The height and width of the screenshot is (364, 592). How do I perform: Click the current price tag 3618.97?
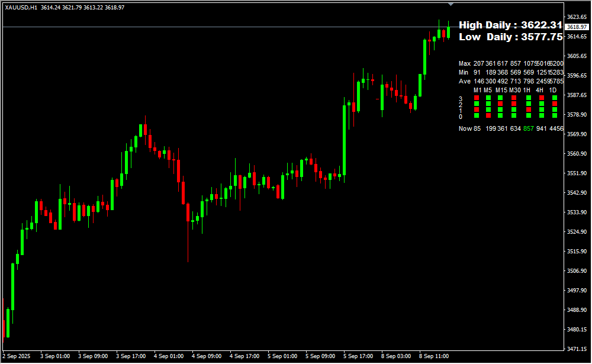pos(576,27)
